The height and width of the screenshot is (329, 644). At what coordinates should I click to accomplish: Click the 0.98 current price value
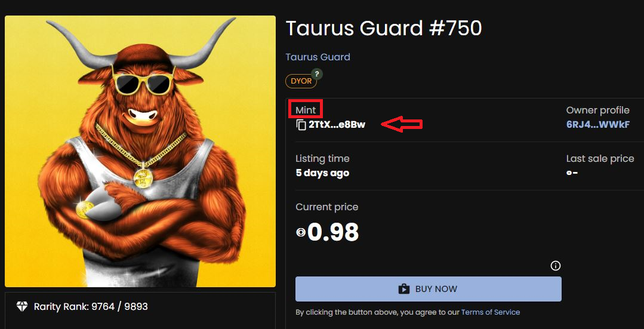click(333, 232)
